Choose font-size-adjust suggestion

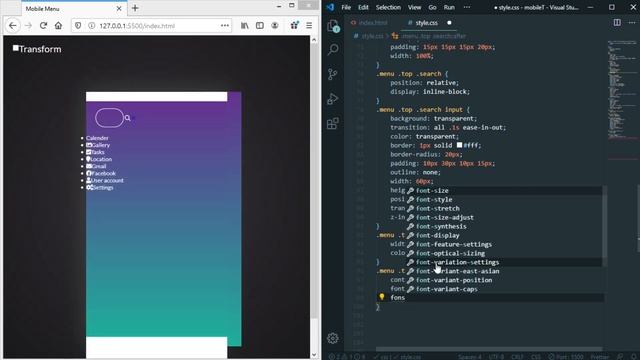click(x=504, y=218)
